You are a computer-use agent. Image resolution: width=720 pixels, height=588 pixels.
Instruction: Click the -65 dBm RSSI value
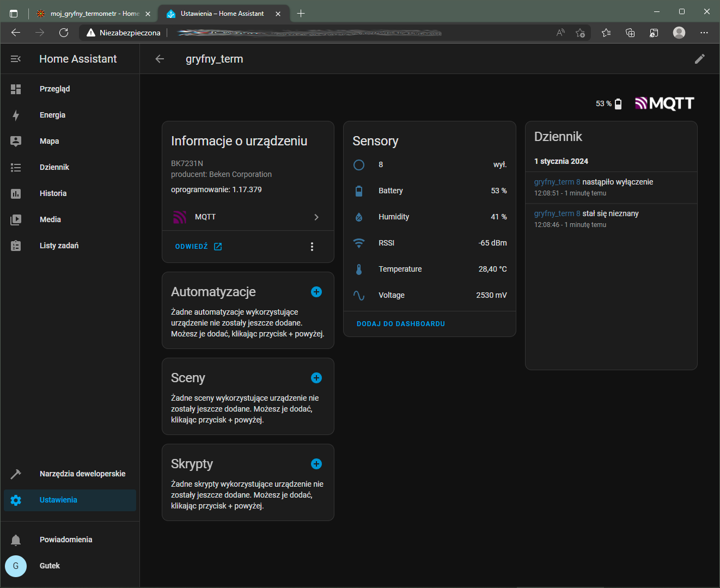pyautogui.click(x=493, y=243)
